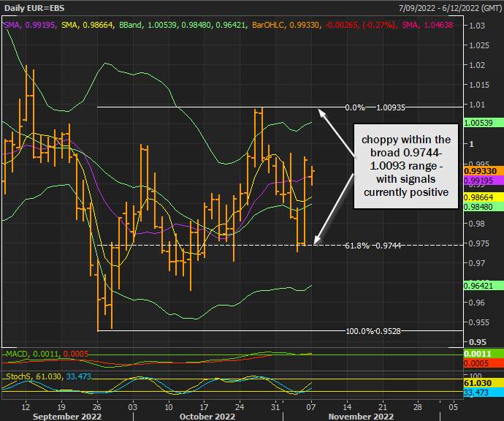
Task: Click the blue 33.473 stochastic value tag
Action: pos(484,392)
